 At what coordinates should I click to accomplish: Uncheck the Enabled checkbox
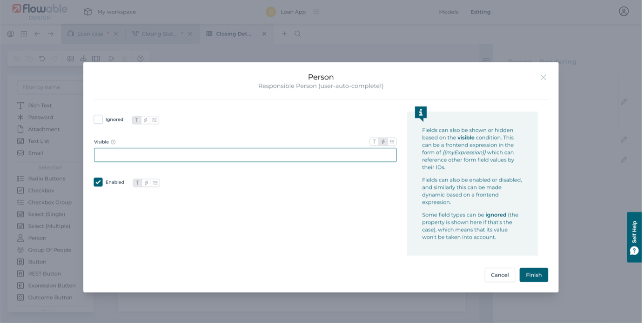coord(98,182)
